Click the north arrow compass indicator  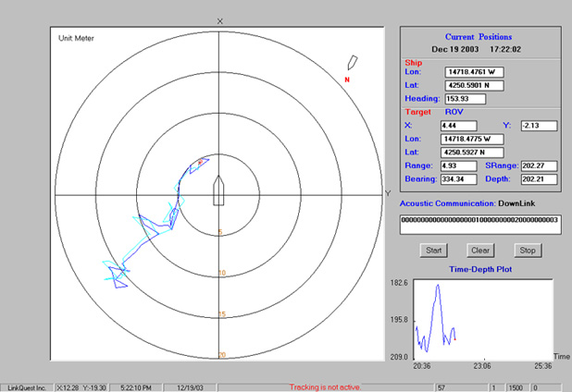coord(351,64)
